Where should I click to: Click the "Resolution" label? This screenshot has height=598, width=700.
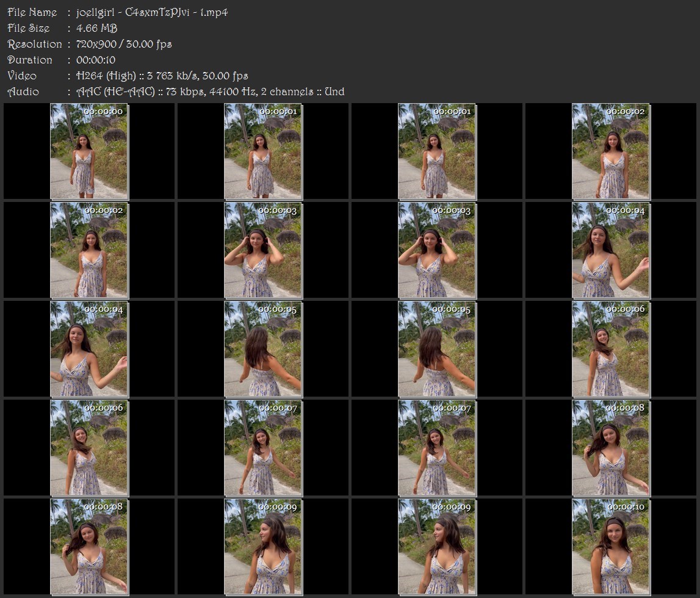(x=35, y=44)
